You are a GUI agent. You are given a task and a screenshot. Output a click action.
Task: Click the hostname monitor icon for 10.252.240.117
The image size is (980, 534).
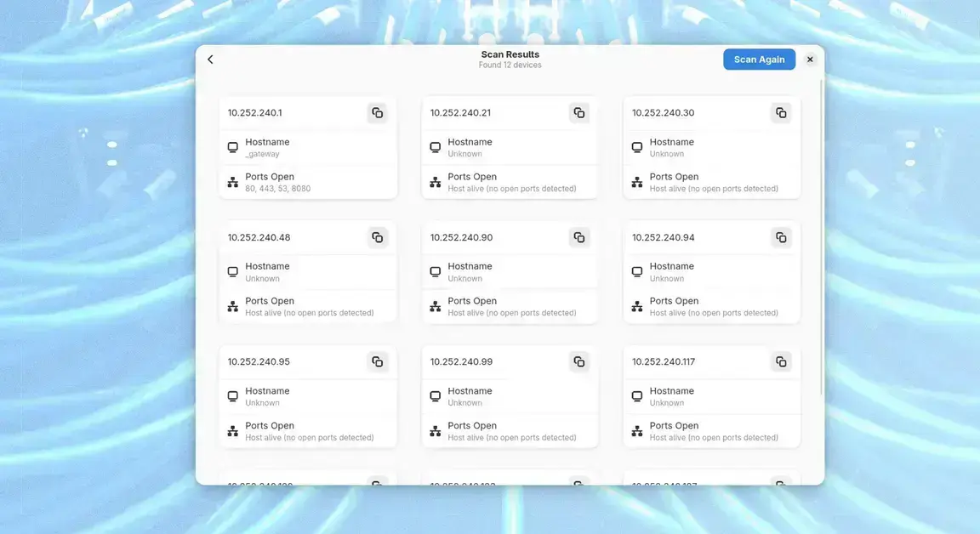pos(637,396)
